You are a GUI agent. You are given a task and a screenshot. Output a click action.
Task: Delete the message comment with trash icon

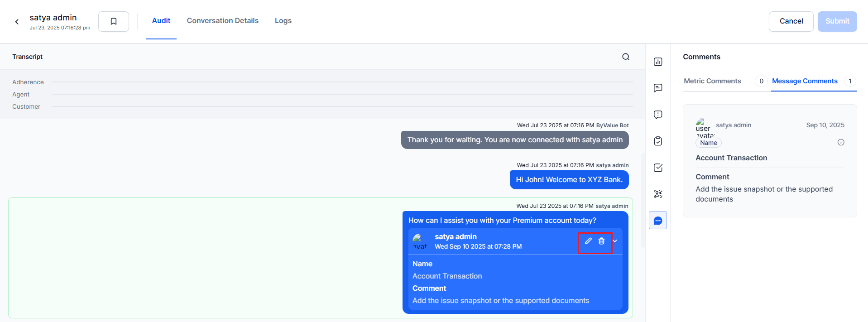tap(601, 241)
